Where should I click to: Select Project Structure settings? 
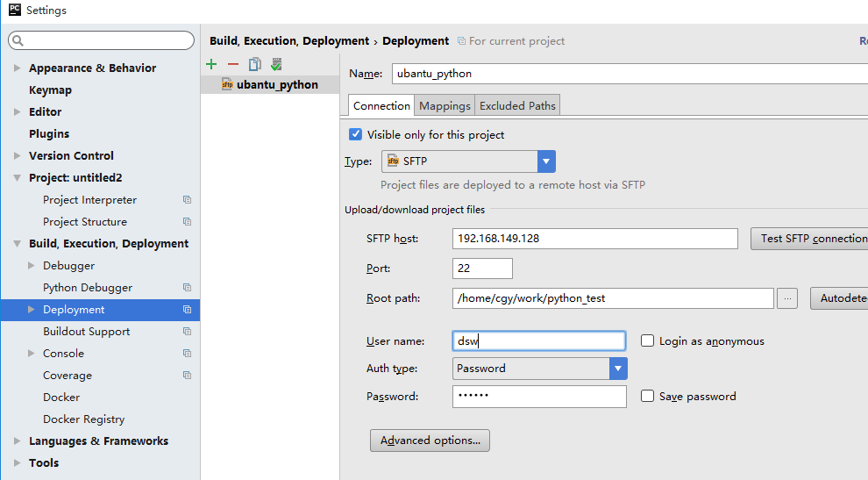tap(85, 222)
